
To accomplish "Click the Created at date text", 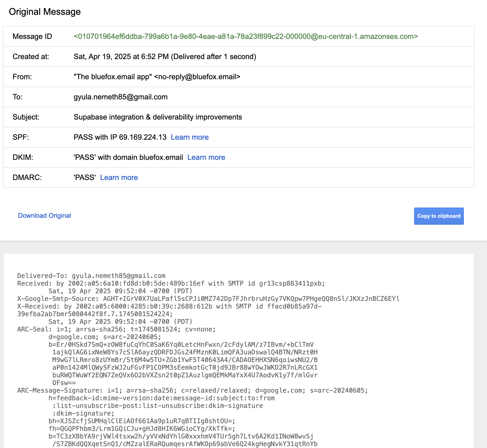I will tap(165, 57).
